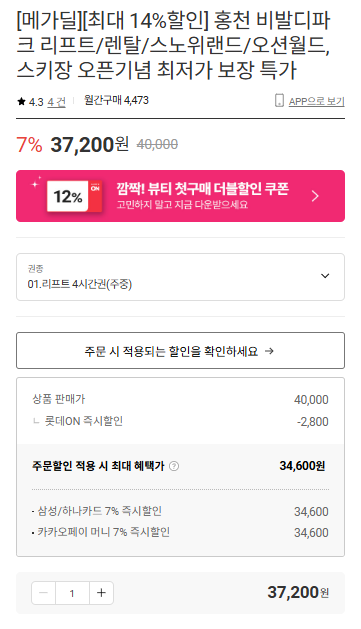Click the phone icon beside APP으로 보기

279,101
